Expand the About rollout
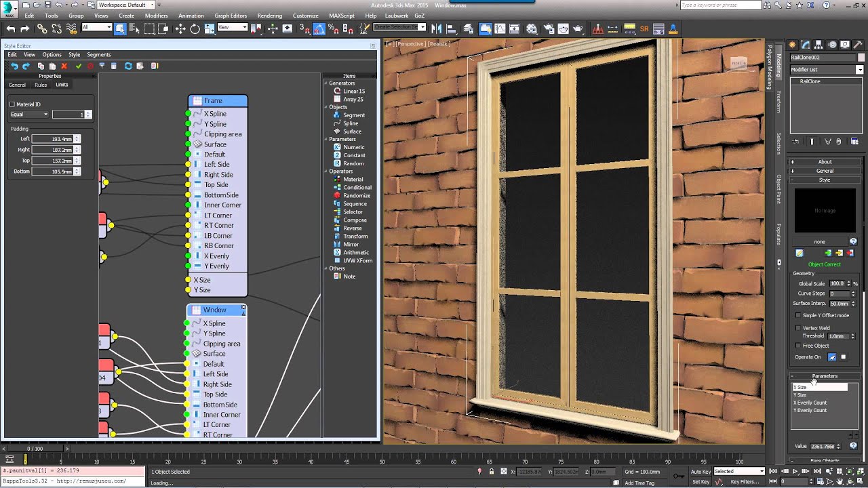The width and height of the screenshot is (868, 488). click(825, 162)
